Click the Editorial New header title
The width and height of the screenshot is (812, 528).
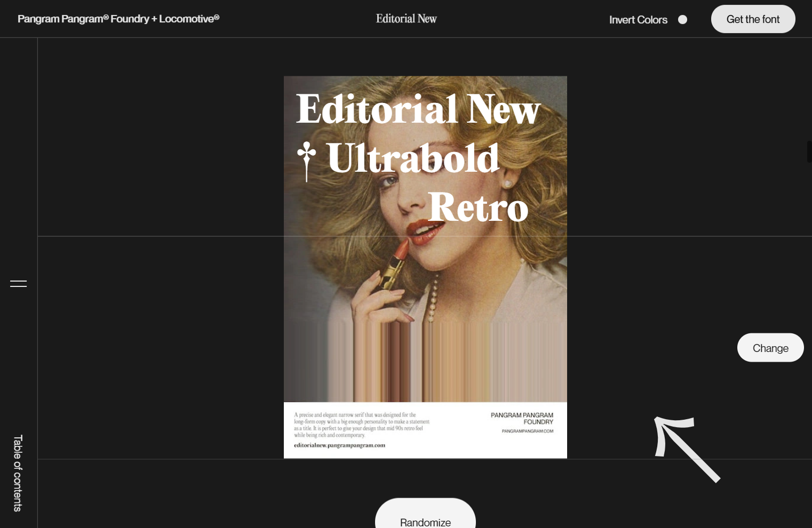pyautogui.click(x=406, y=19)
